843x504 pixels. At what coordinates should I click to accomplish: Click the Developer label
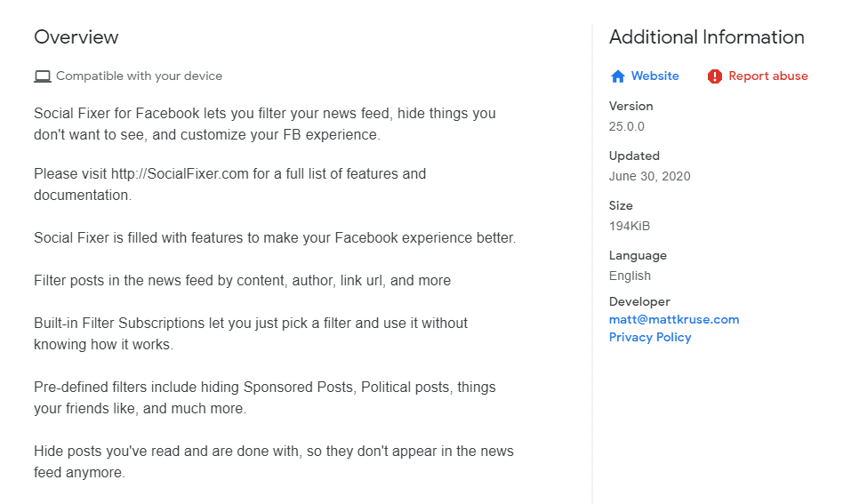[639, 301]
